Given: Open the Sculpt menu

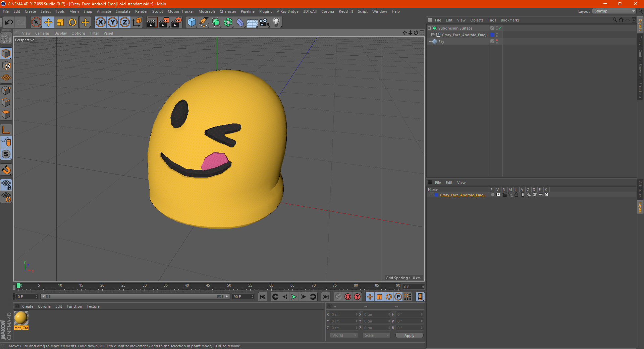Looking at the screenshot, I should point(157,11).
